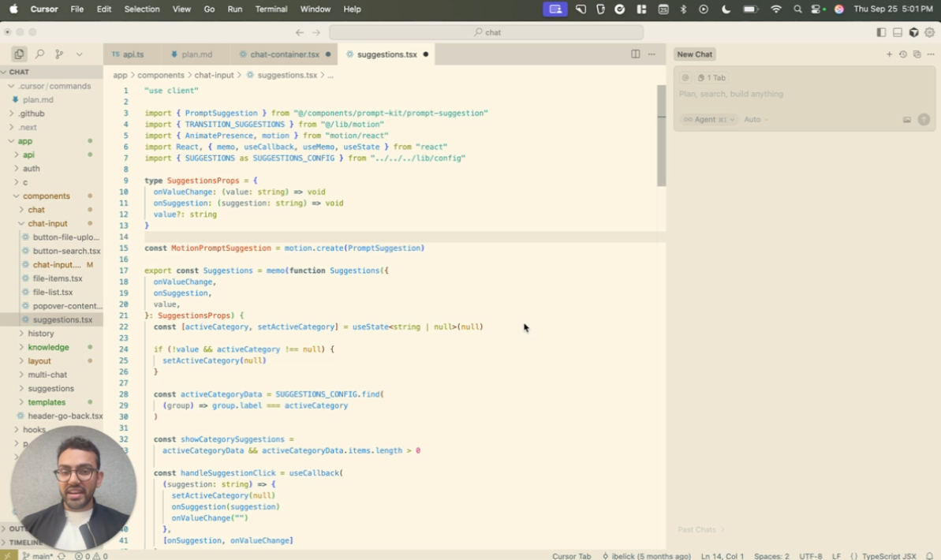Click the attach image icon in chat input

click(x=907, y=120)
